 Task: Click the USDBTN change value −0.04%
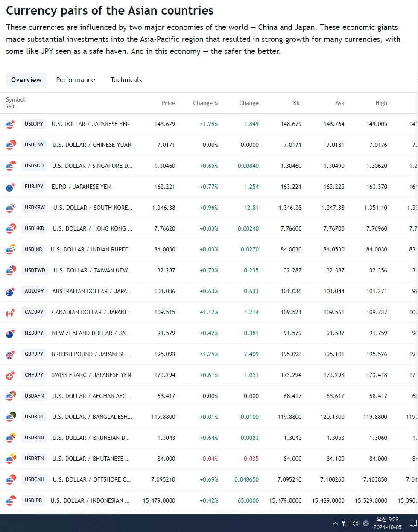209,459
